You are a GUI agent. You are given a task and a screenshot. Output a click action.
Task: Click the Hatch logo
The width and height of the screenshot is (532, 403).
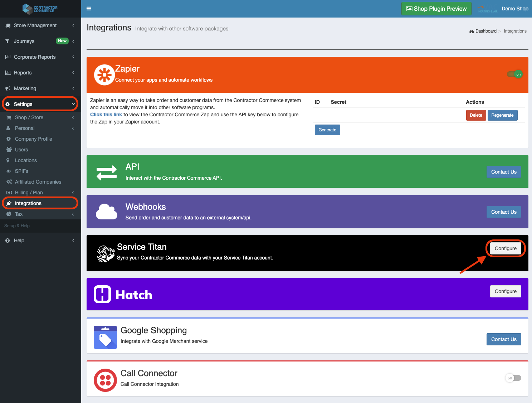123,294
